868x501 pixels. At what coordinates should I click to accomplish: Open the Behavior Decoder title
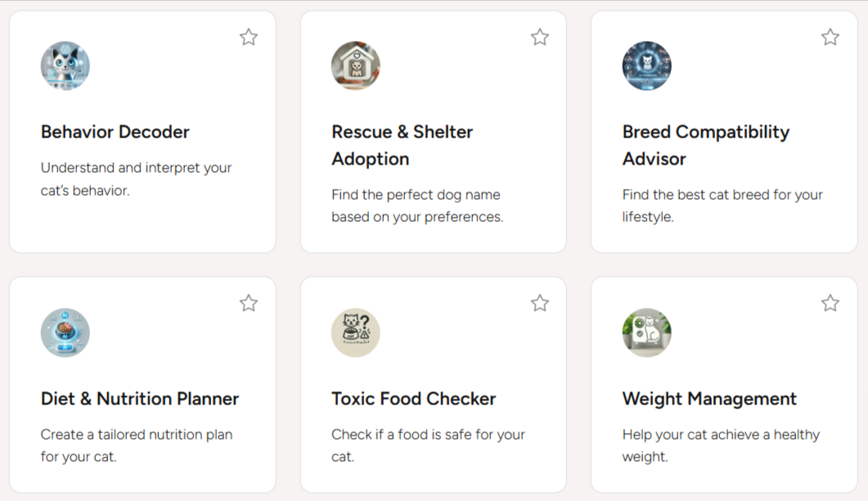(115, 132)
